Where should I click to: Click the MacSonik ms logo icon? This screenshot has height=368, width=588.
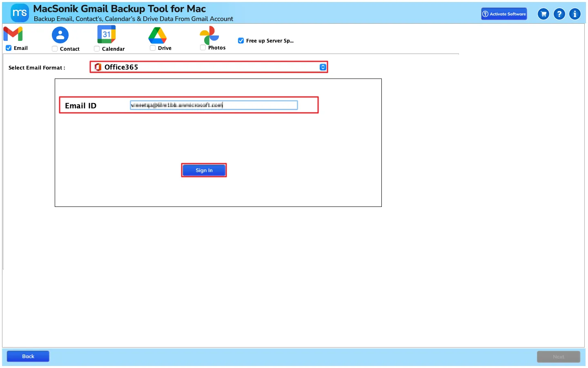(x=20, y=13)
